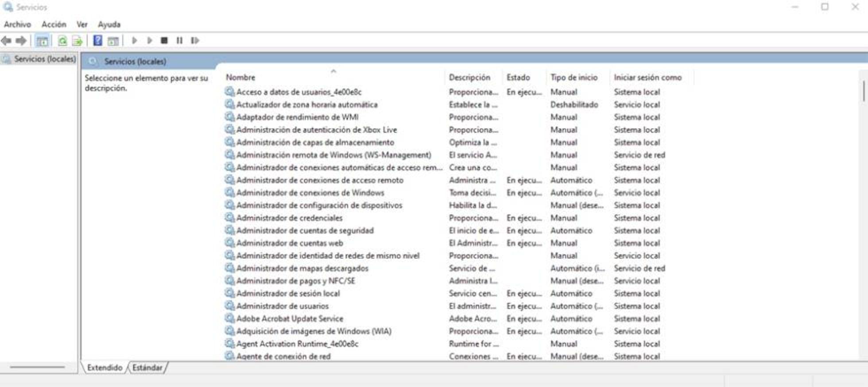The image size is (868, 387).
Task: Select Administración de autenticación de Xbox Live
Action: (317, 130)
